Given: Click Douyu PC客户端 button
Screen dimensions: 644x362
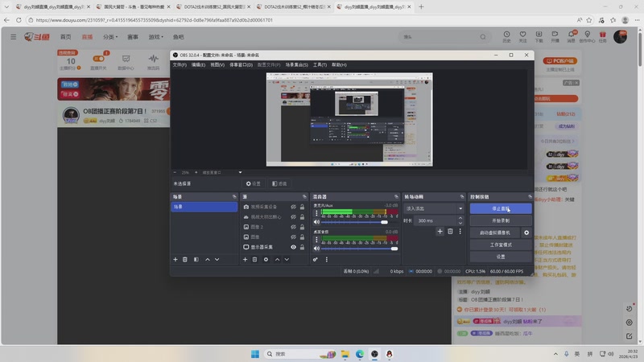Looking at the screenshot, I should tap(560, 61).
